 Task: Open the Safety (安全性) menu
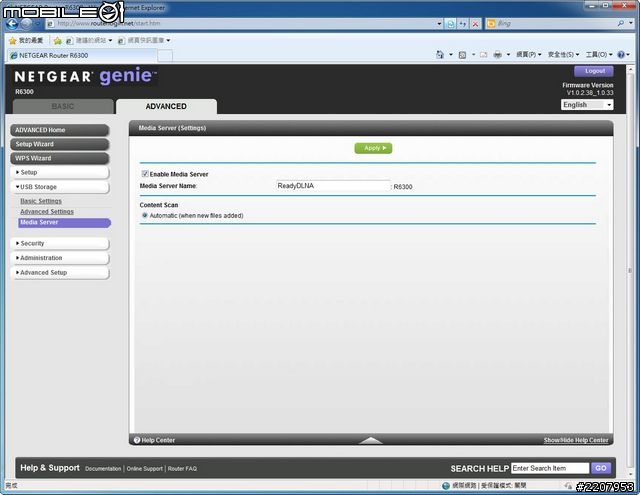563,54
